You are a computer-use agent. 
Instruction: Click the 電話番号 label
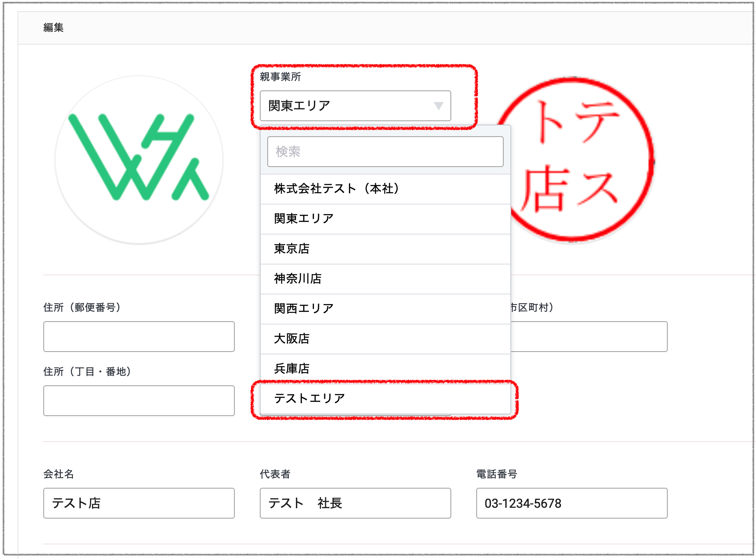coord(497,474)
